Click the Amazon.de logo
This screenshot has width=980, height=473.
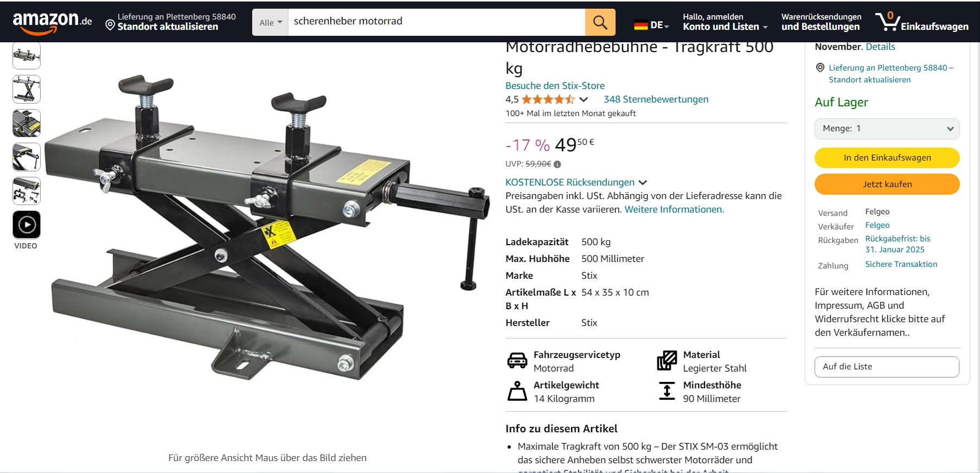pos(52,23)
